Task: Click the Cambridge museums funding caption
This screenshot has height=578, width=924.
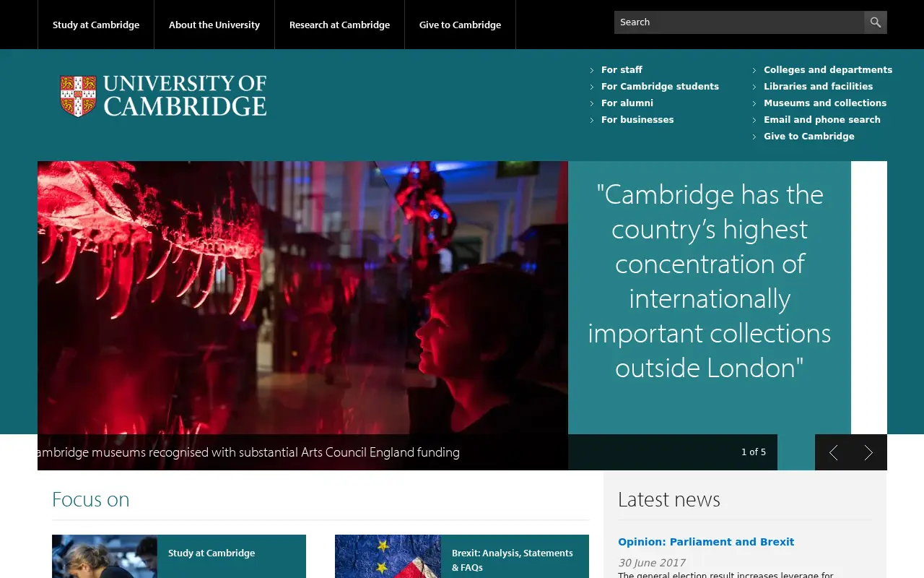Action: (248, 452)
